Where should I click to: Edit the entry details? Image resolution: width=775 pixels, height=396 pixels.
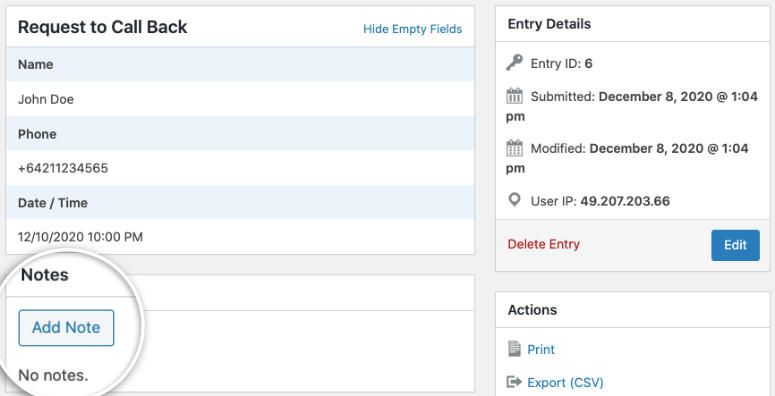click(x=735, y=245)
